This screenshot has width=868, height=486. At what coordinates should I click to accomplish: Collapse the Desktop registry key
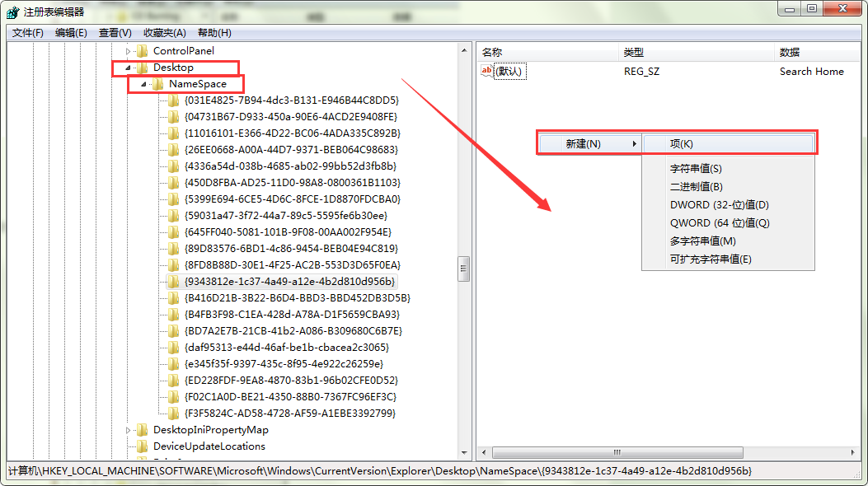tap(127, 68)
